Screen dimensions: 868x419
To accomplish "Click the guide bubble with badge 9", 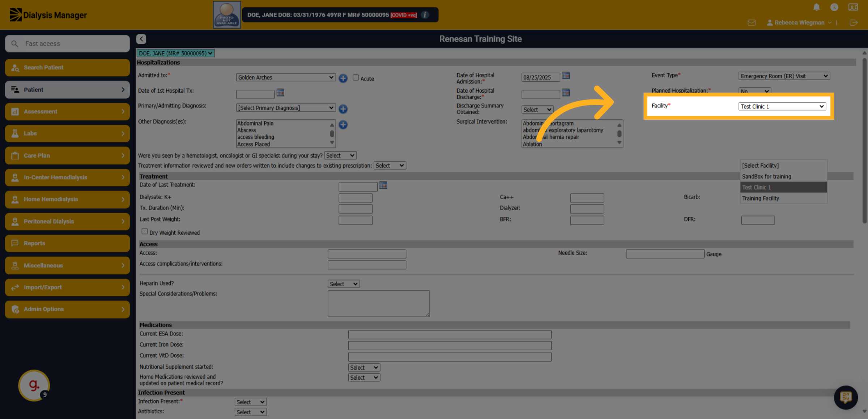I will coord(34,385).
